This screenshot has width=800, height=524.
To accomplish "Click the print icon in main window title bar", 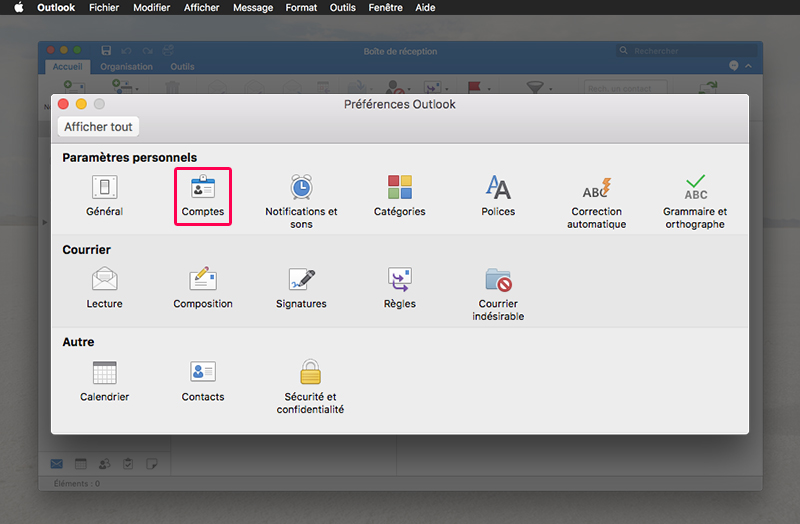I will point(168,51).
